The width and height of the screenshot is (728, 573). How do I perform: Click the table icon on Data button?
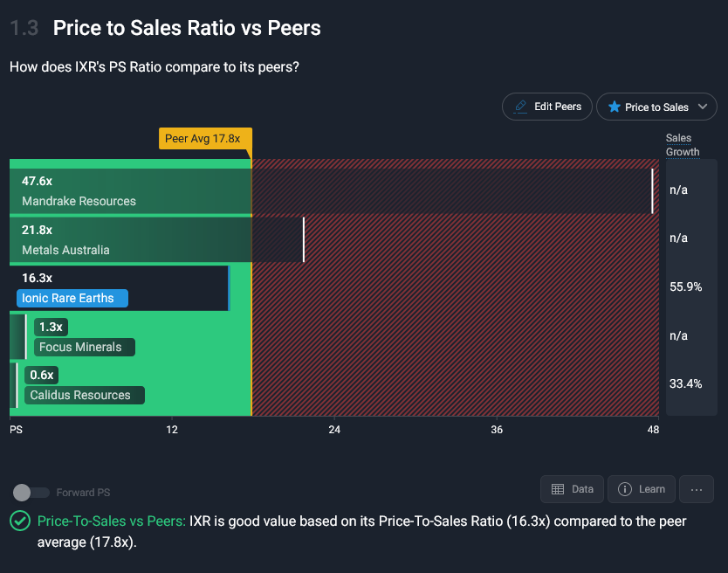click(558, 489)
